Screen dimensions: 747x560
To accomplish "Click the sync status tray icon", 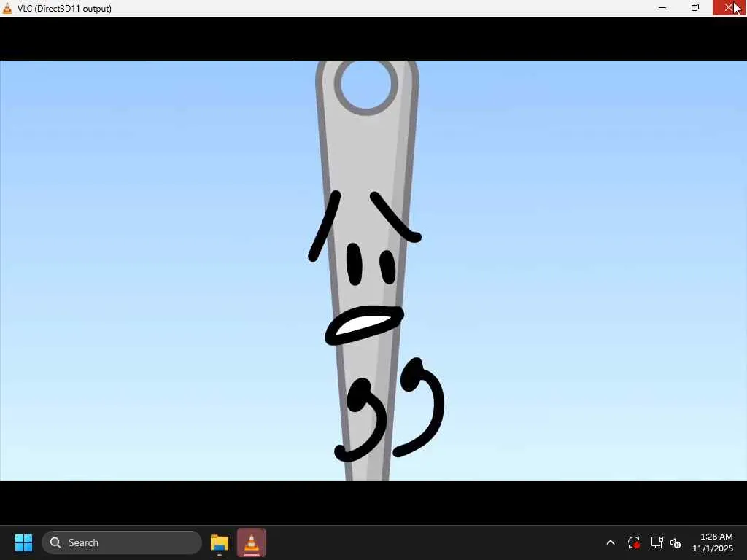I will click(x=634, y=542).
